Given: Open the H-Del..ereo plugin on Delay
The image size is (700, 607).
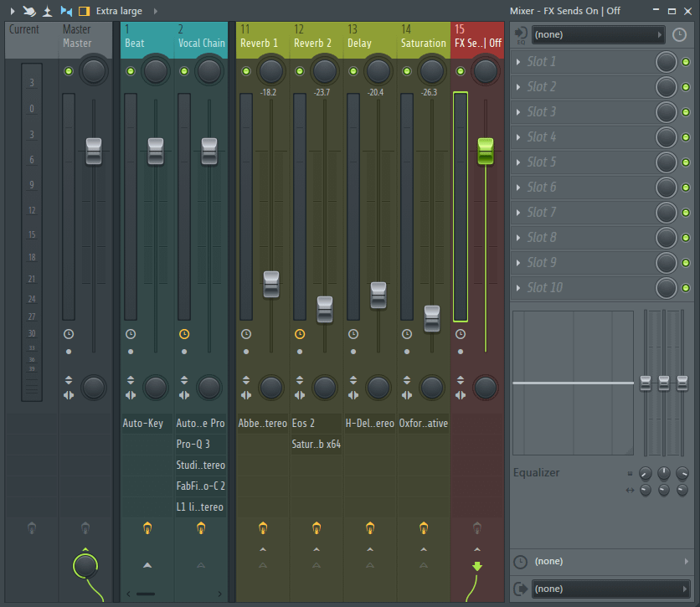Looking at the screenshot, I should coord(370,424).
